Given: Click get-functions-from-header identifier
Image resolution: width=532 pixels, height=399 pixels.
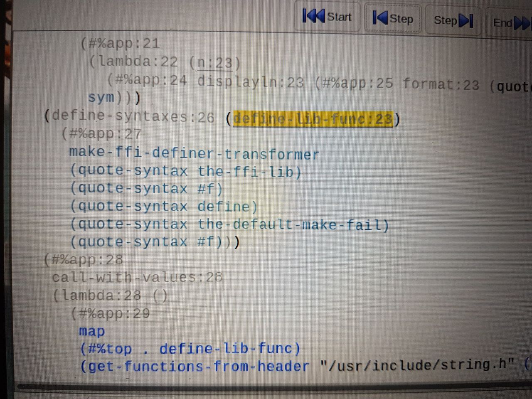Looking at the screenshot, I should coord(199,366).
